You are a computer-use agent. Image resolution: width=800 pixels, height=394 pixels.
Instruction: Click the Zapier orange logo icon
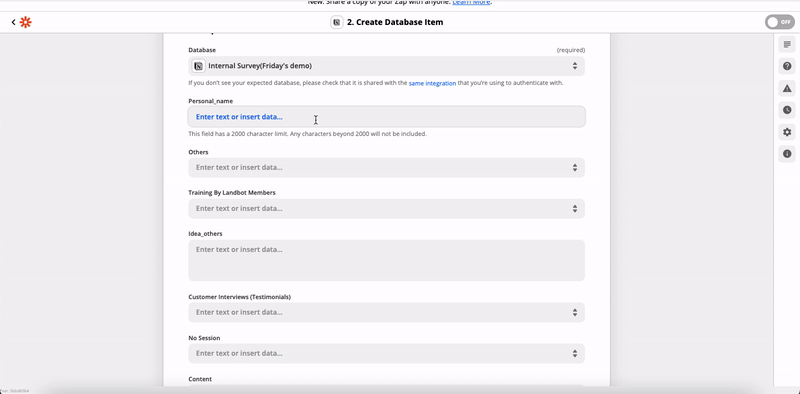[x=26, y=22]
